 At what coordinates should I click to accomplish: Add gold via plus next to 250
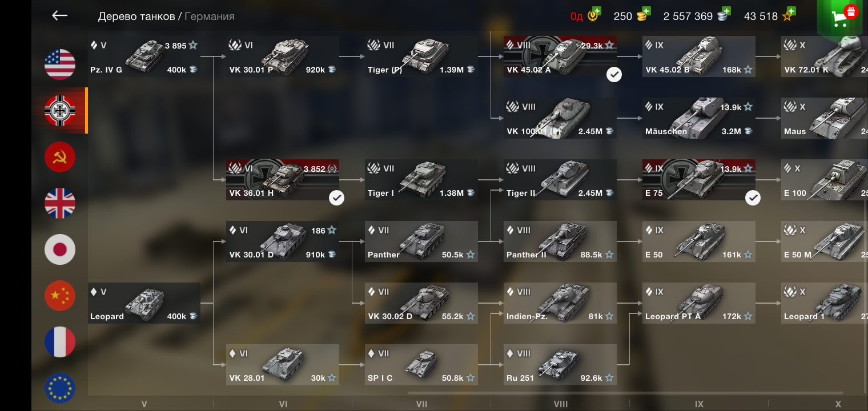(x=645, y=11)
